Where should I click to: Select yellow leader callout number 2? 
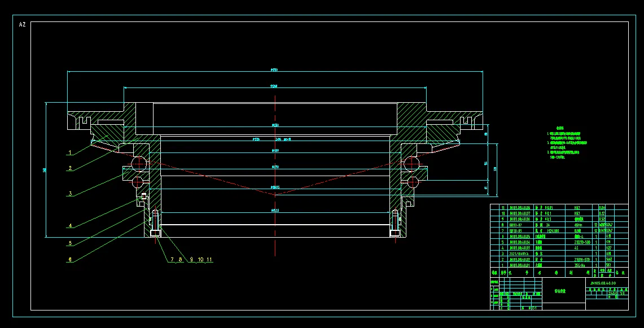[x=70, y=168]
